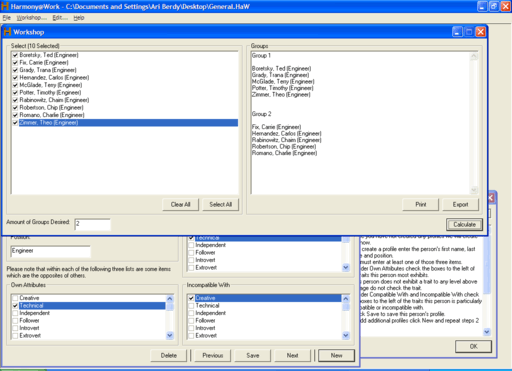512x371 pixels.
Task: Click Own Attributes list down scroll arrow
Action: [170, 335]
